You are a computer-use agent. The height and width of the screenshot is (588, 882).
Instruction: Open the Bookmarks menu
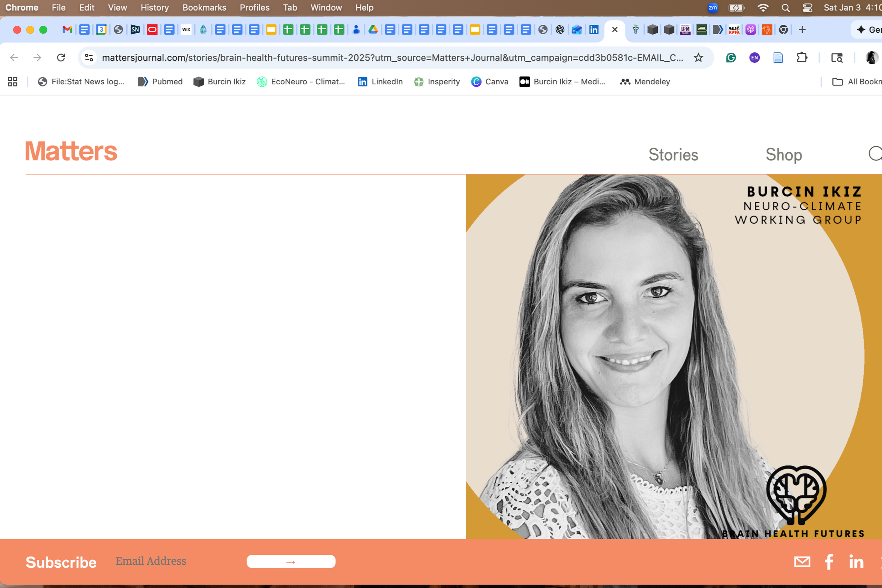[204, 8]
